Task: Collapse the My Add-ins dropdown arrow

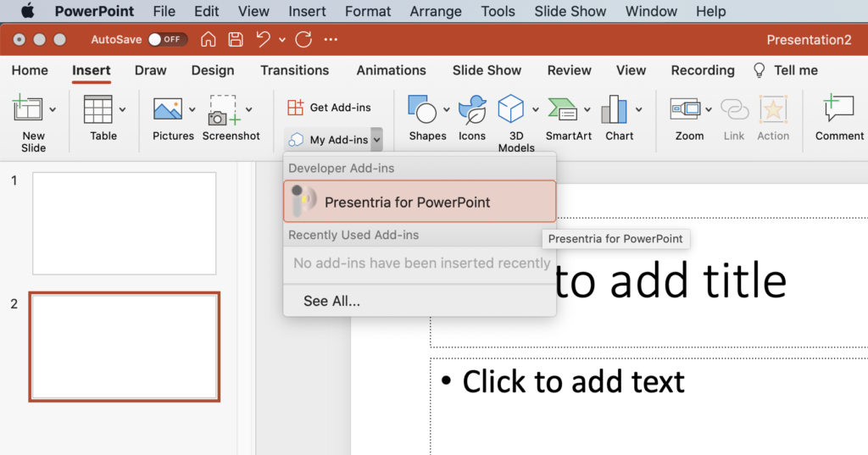Action: point(376,140)
